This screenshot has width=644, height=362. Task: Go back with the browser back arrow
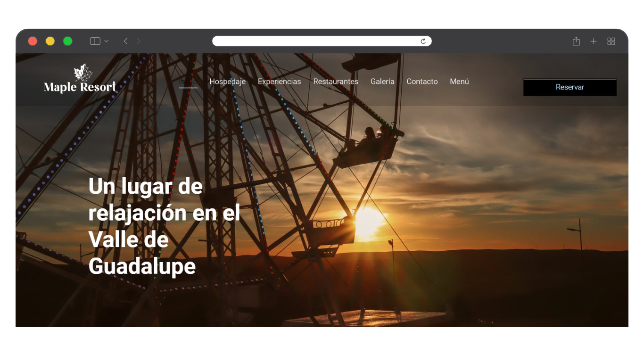pyautogui.click(x=125, y=41)
